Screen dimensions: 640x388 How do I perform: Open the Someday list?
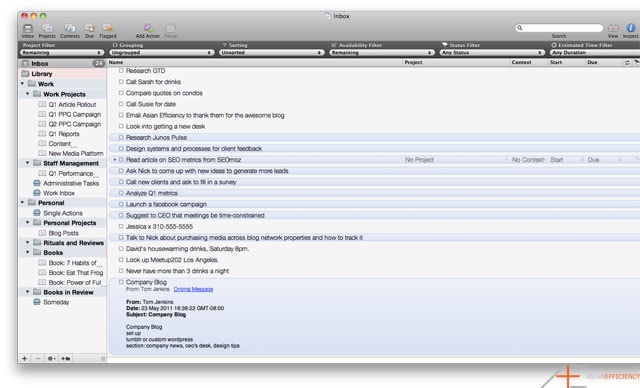tap(56, 302)
